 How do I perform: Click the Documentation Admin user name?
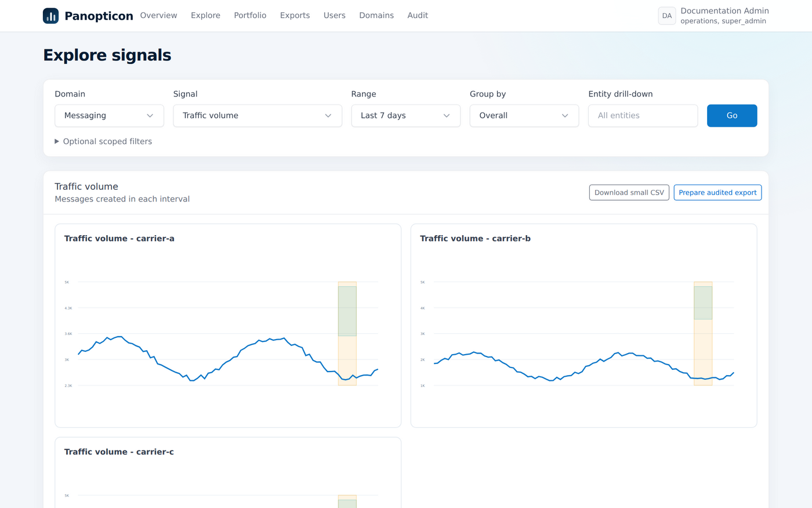(x=724, y=11)
